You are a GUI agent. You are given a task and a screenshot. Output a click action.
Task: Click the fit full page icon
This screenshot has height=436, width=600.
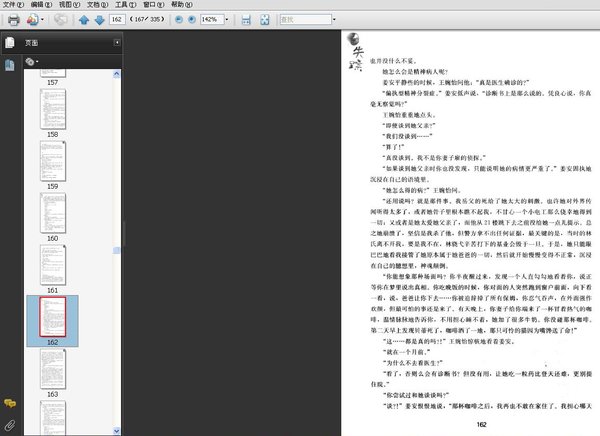(x=265, y=20)
